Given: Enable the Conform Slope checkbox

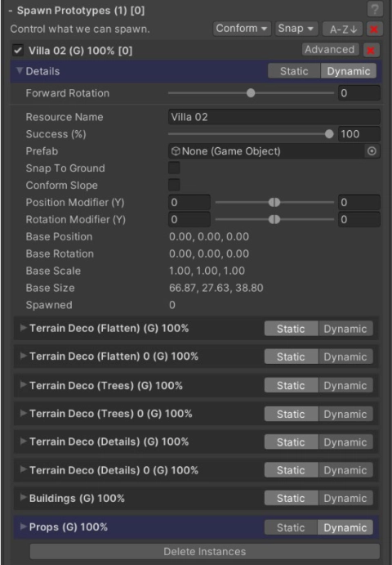Looking at the screenshot, I should 174,185.
